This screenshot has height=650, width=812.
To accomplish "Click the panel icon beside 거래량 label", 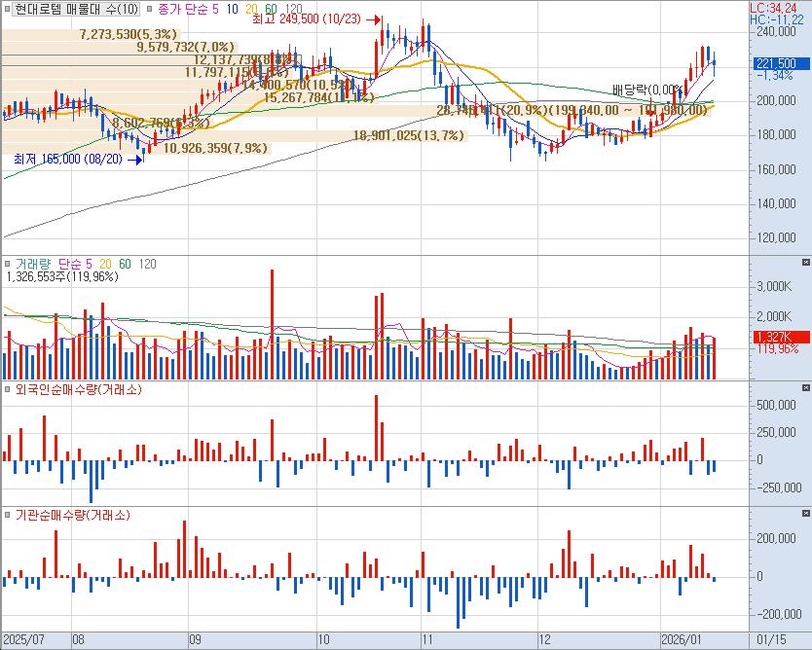I will 7,263.
